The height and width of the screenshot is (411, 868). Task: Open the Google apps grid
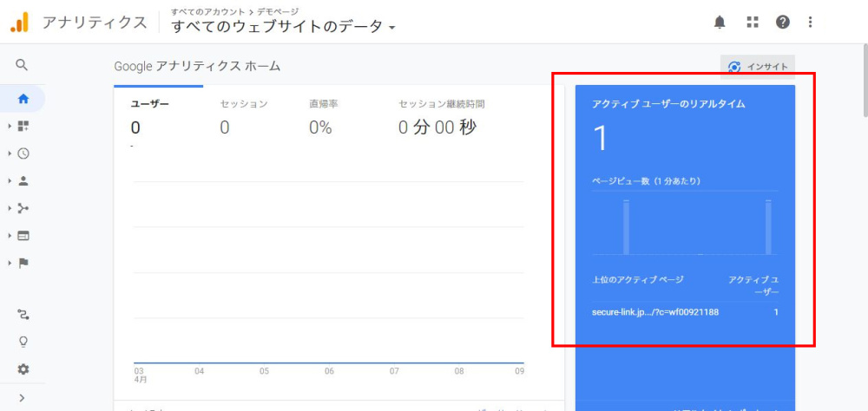click(x=752, y=23)
